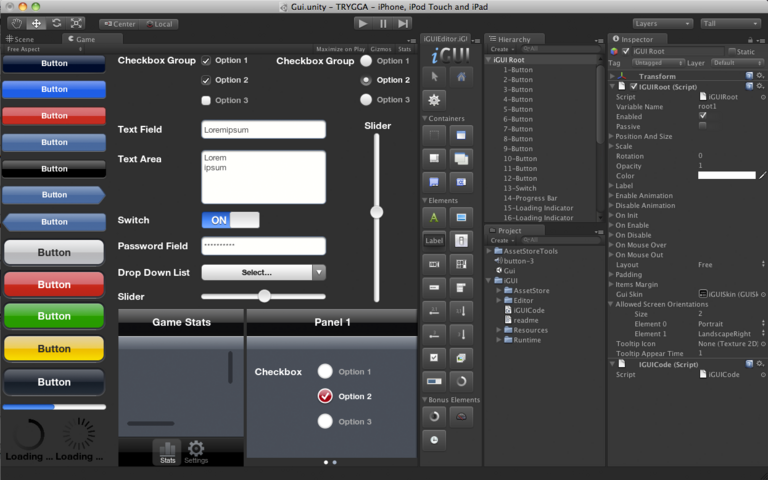Screen dimensions: 768x480
Task: Open the Select... drop down list
Action: [x=264, y=272]
